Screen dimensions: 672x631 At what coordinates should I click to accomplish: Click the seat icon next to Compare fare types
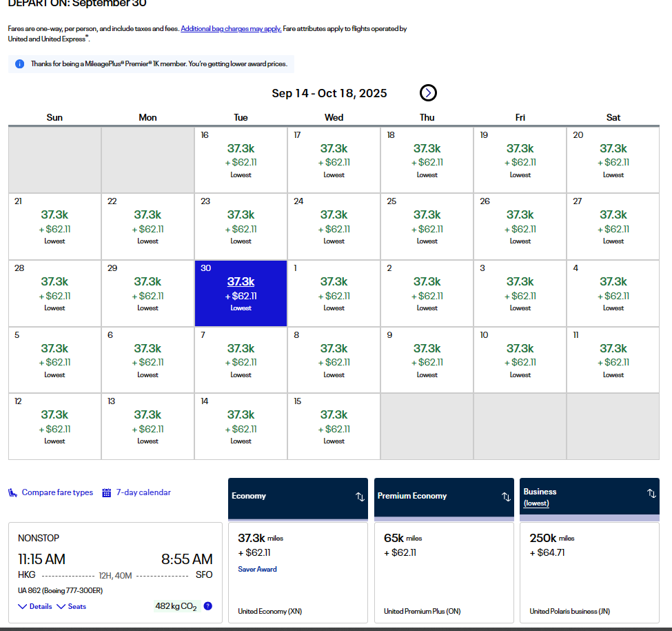(12, 492)
